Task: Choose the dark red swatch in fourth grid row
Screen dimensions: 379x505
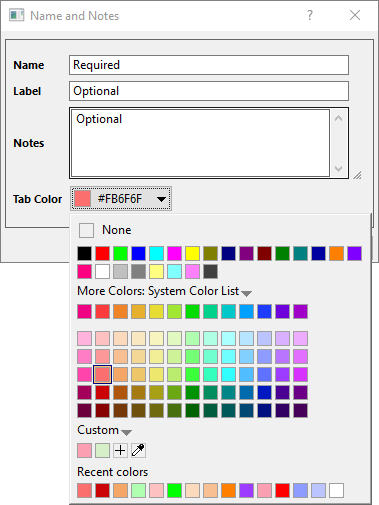Action: click(102, 392)
